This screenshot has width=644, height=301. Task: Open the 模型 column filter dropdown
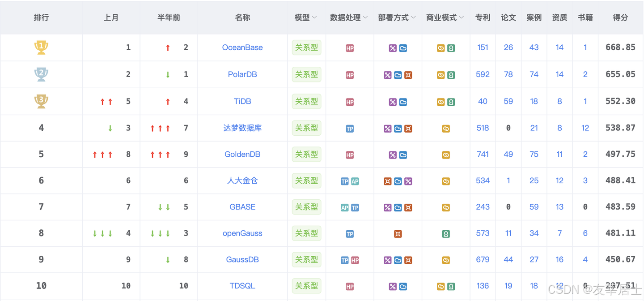coord(314,18)
